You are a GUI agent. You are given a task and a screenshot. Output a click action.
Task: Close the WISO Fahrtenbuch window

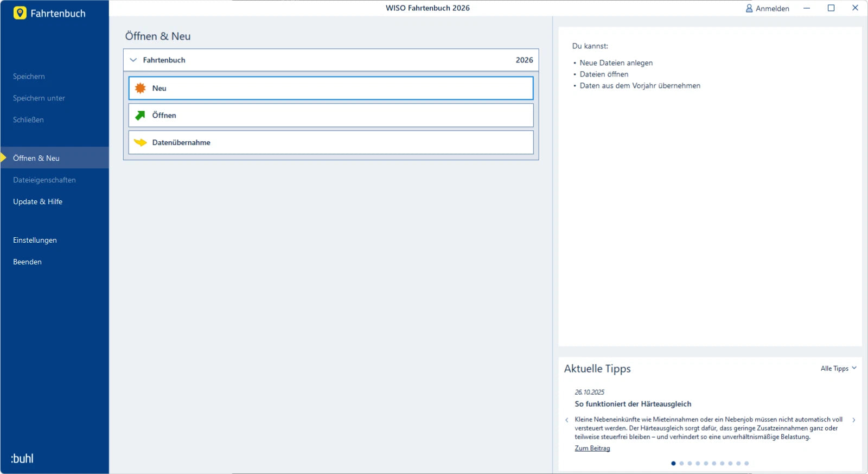tap(855, 8)
